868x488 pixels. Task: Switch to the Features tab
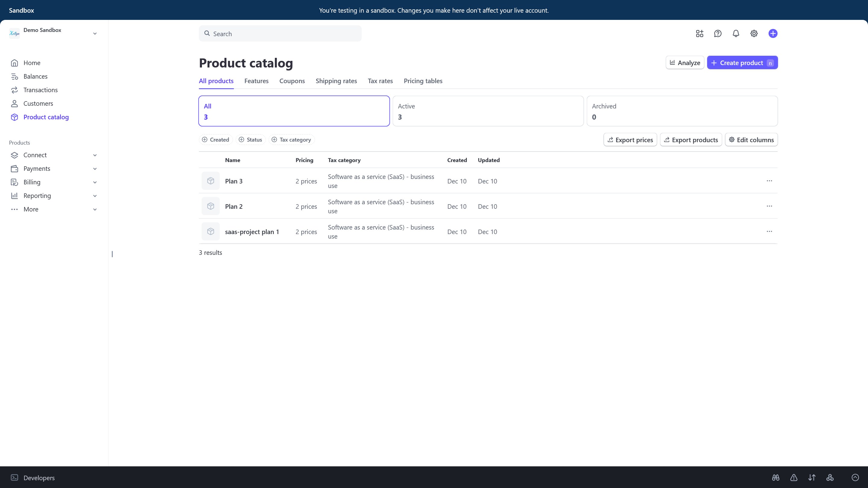[x=256, y=81]
